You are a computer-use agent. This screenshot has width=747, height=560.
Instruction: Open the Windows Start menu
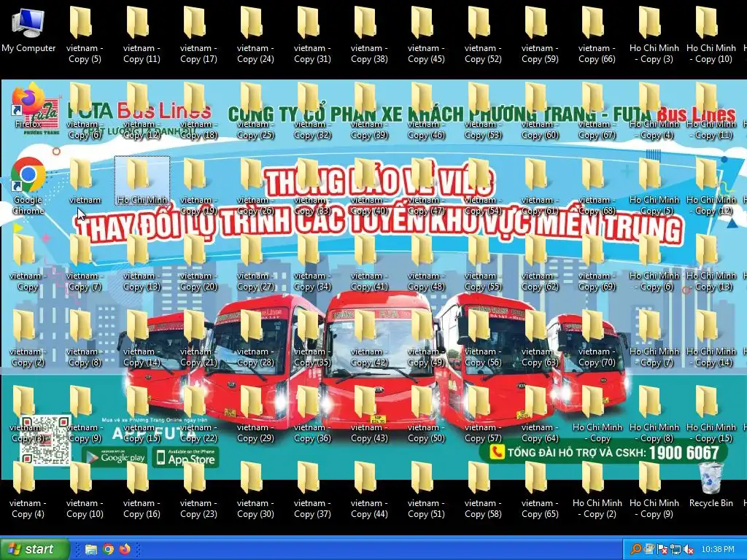tap(34, 549)
